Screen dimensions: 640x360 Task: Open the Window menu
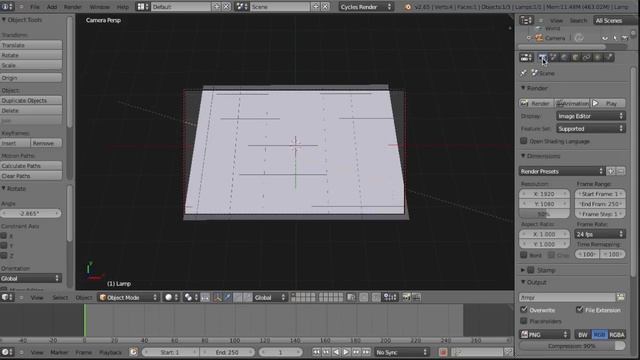[99, 7]
